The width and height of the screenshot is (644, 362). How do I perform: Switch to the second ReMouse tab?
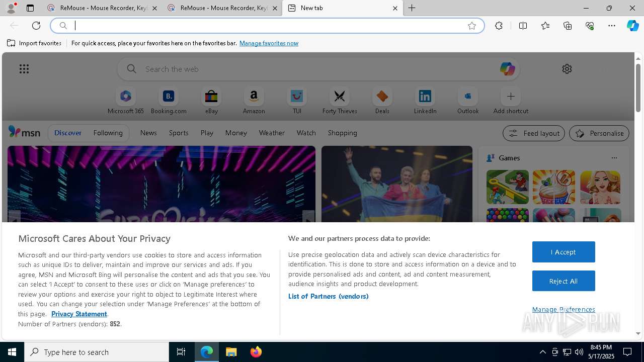222,8
